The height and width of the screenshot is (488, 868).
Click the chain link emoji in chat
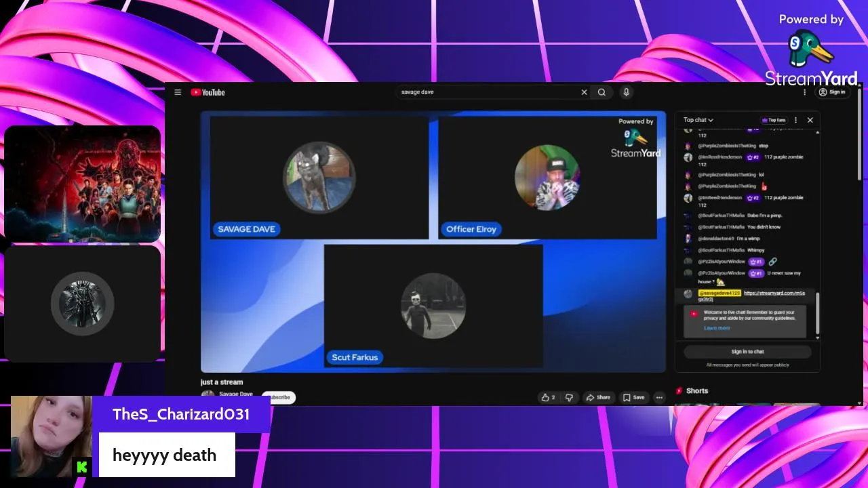(772, 262)
